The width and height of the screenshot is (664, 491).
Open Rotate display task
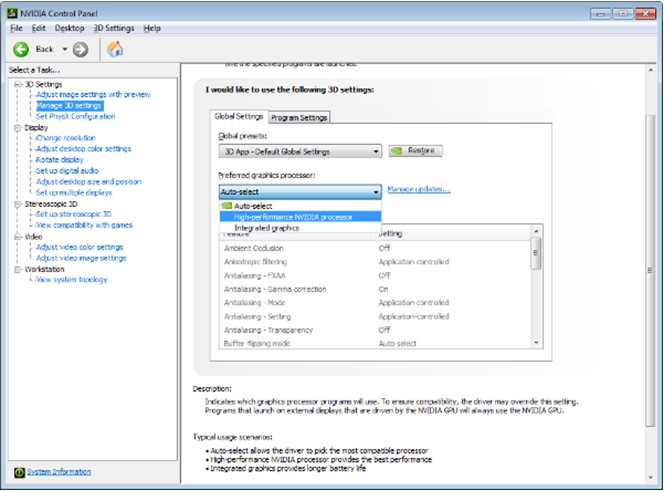point(59,160)
